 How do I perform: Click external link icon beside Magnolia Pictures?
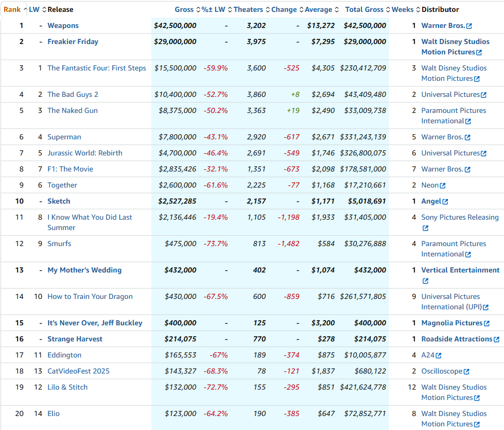(x=486, y=323)
